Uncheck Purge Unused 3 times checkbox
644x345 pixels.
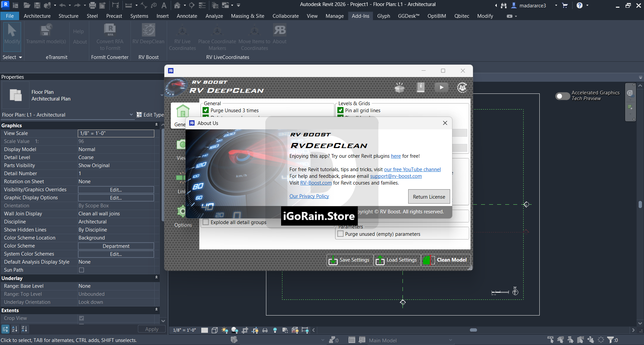coord(206,110)
